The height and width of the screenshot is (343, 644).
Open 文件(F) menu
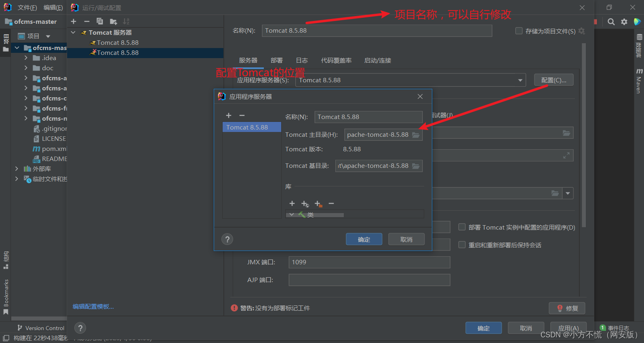(x=27, y=8)
